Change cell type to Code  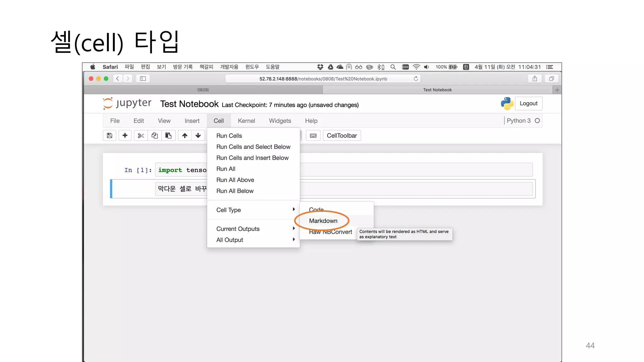[337, 210]
